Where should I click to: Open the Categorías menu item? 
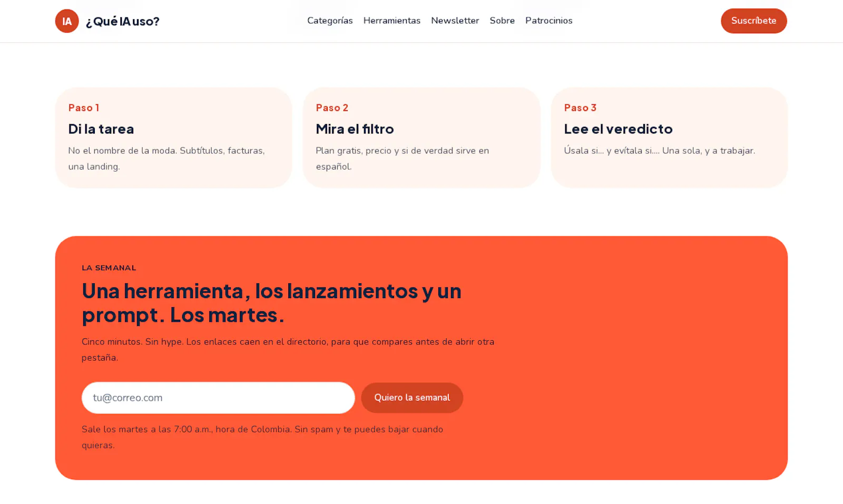coord(330,21)
